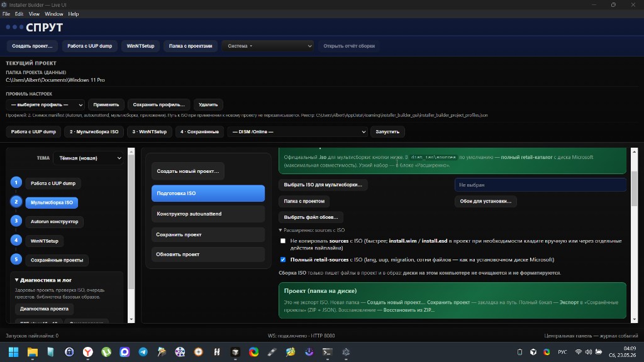This screenshot has width=644, height=362.
Task: Click Выбрать ISO для мультисборки... button
Action: (x=323, y=185)
